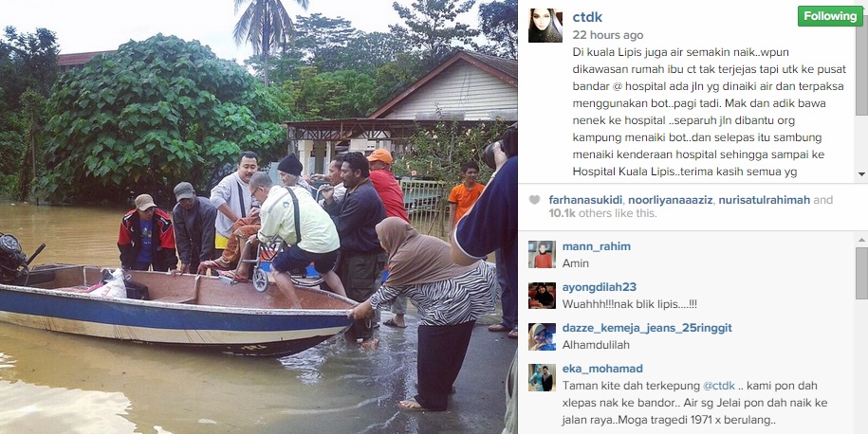868x434 pixels.
Task: Click comments scrollbar up arrow
Action: click(861, 240)
